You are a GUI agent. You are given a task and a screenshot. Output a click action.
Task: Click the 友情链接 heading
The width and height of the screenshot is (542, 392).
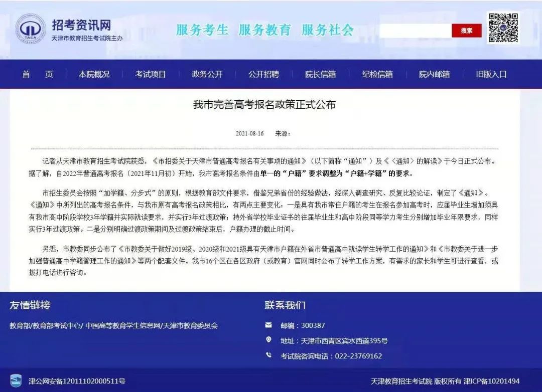[x=30, y=305]
